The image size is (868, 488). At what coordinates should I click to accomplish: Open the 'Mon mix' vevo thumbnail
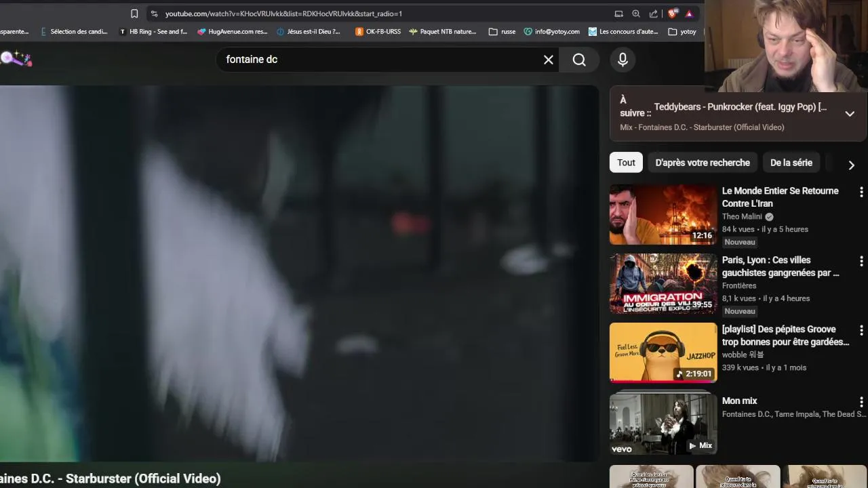tap(663, 424)
